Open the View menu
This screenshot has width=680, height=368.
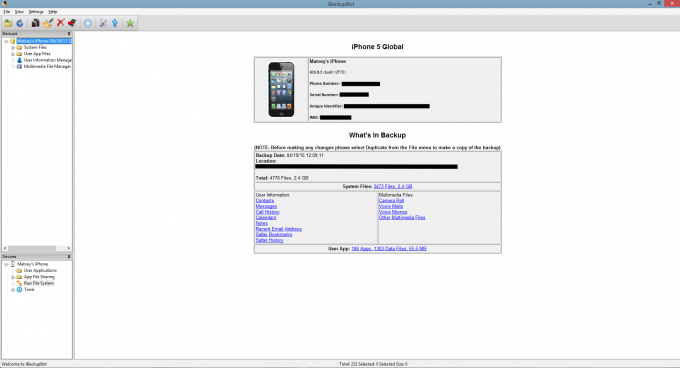tap(19, 12)
